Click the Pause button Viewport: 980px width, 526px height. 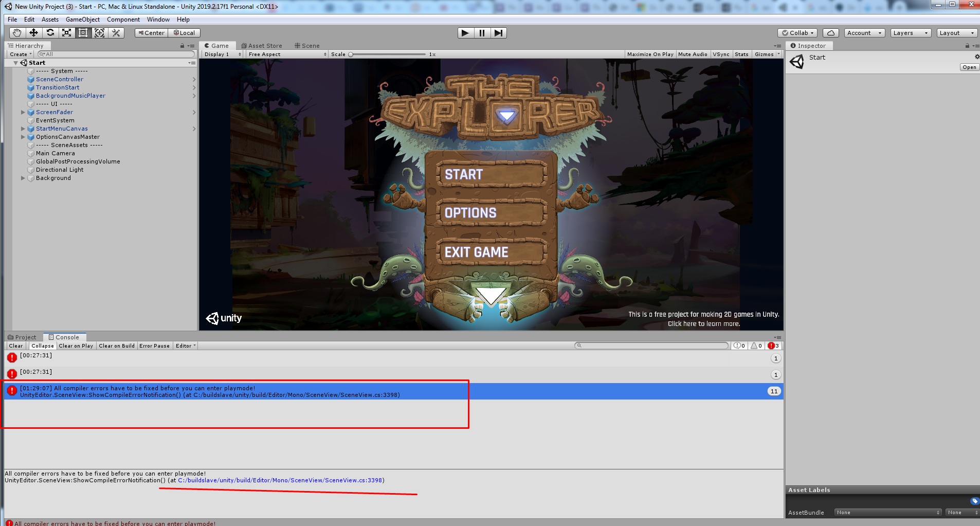[482, 33]
